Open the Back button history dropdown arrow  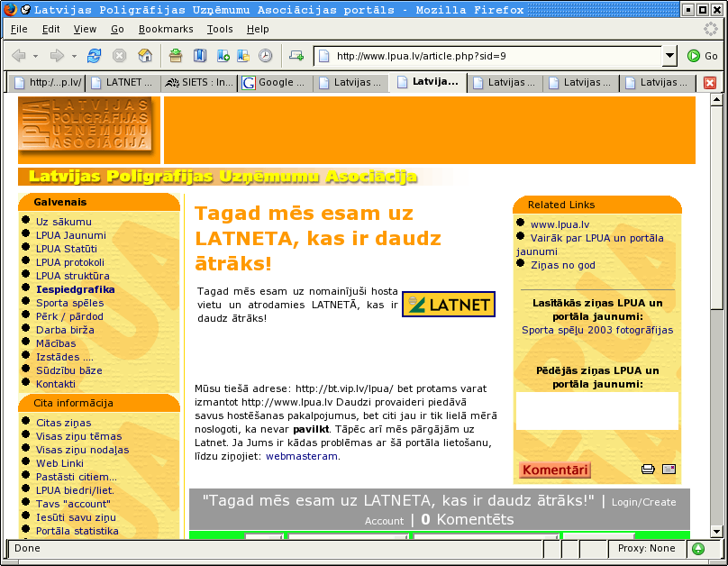click(36, 56)
